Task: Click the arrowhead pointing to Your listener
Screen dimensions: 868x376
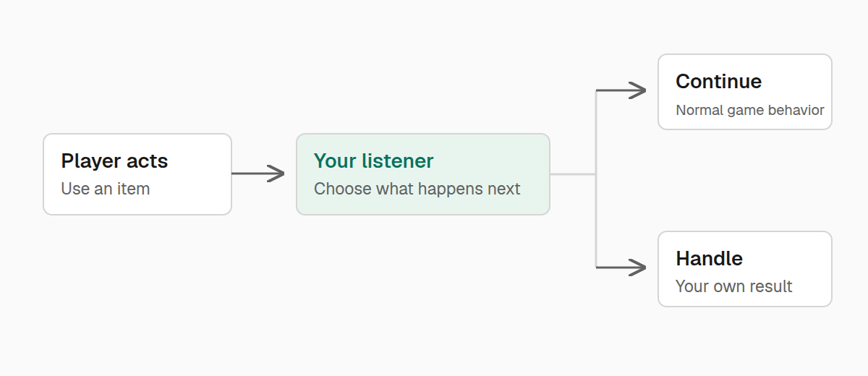Action: [276, 174]
